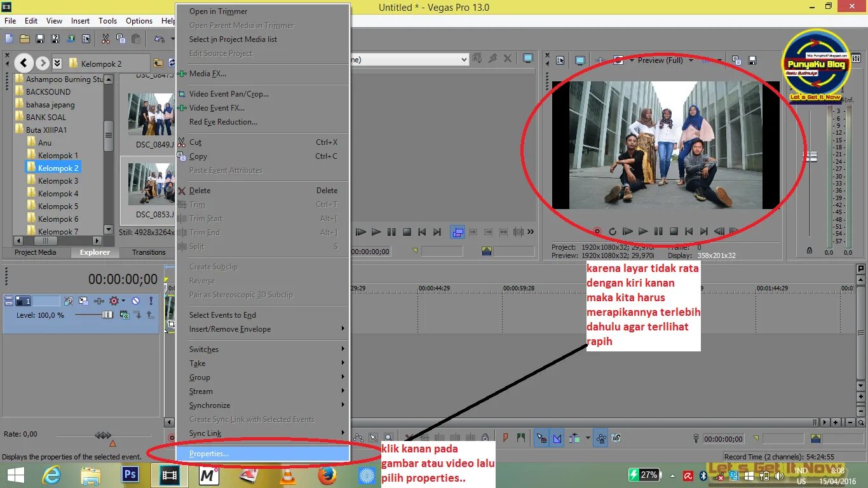Open the Trimmer media history dropdown
Image resolution: width=868 pixels, height=488 pixels.
tap(463, 60)
